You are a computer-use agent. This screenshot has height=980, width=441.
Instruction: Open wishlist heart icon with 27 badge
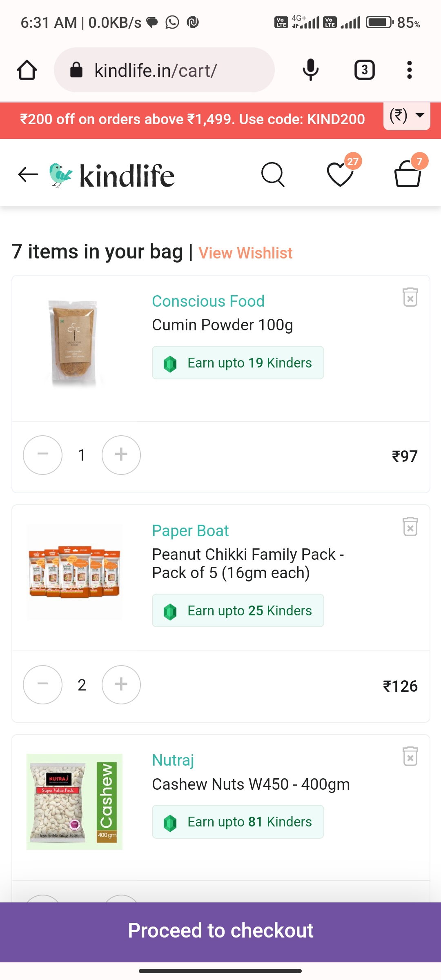[341, 175]
